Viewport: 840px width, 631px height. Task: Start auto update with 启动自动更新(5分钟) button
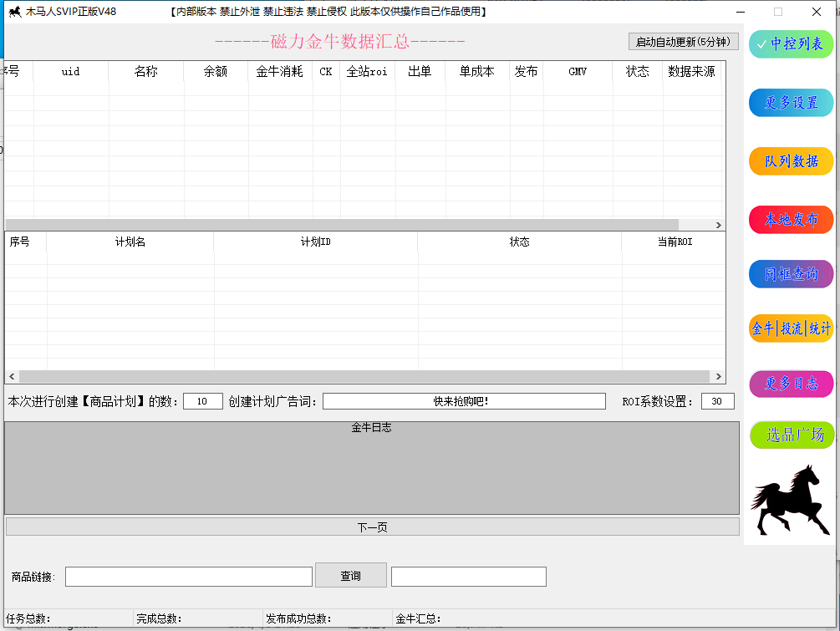pyautogui.click(x=683, y=42)
